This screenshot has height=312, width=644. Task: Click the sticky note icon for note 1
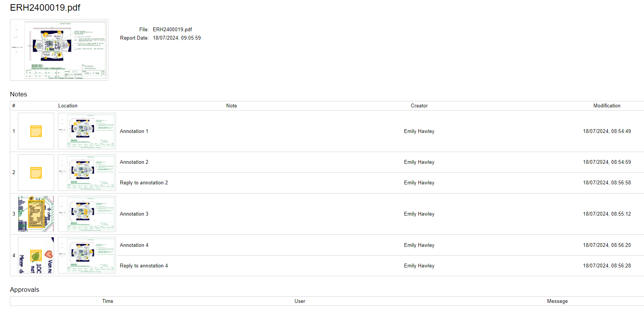coord(36,131)
